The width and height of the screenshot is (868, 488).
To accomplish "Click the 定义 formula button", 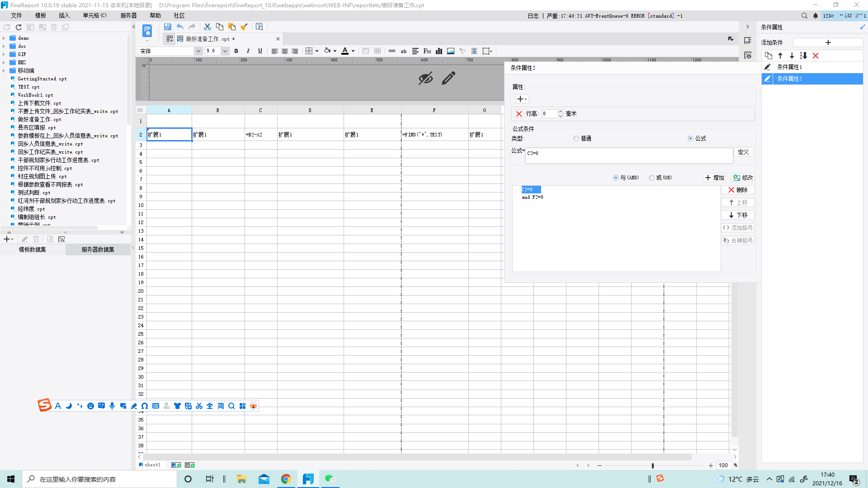I will [743, 152].
